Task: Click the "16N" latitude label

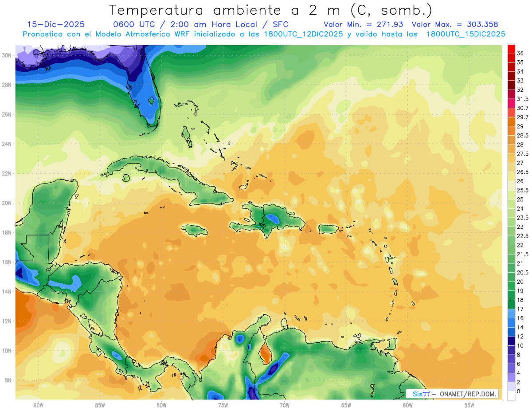Action: 7,262
